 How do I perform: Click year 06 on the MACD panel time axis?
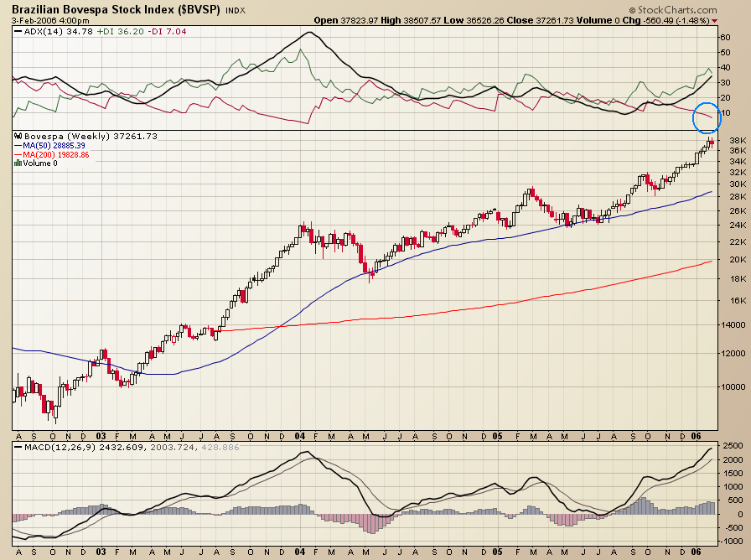(x=696, y=552)
